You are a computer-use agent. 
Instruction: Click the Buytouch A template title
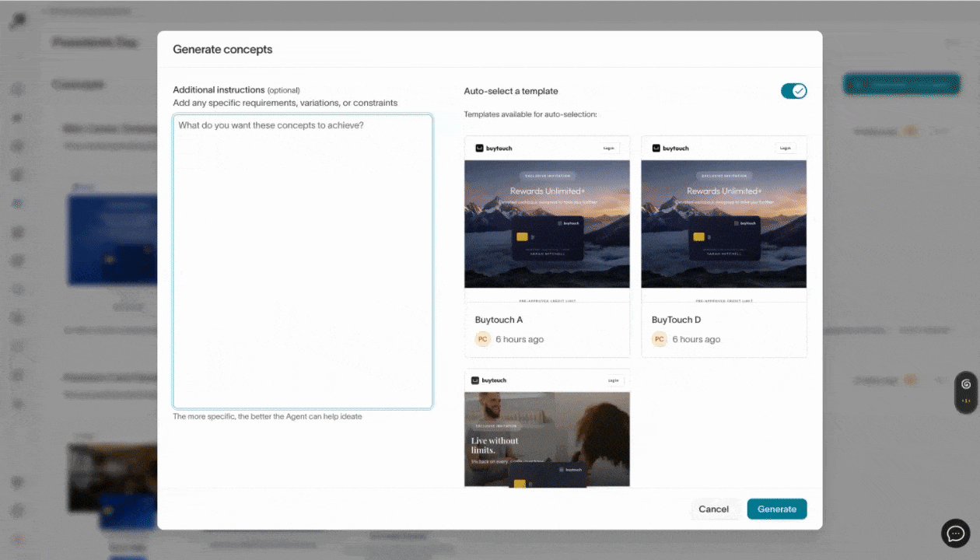pyautogui.click(x=499, y=320)
